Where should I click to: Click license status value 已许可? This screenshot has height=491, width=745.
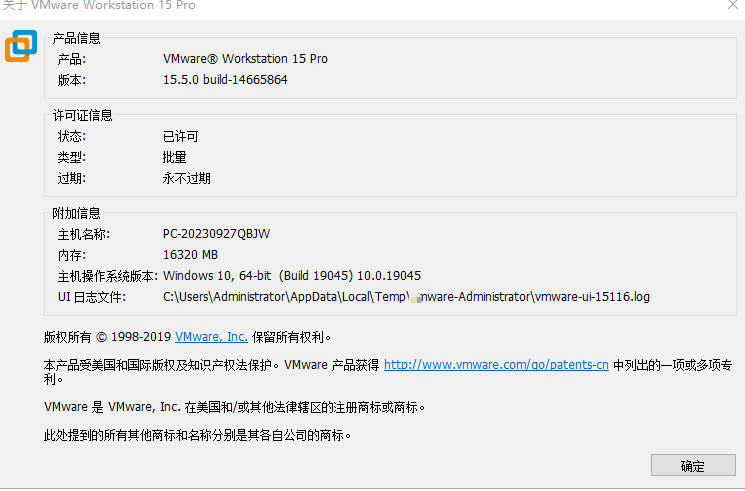pyautogui.click(x=181, y=137)
